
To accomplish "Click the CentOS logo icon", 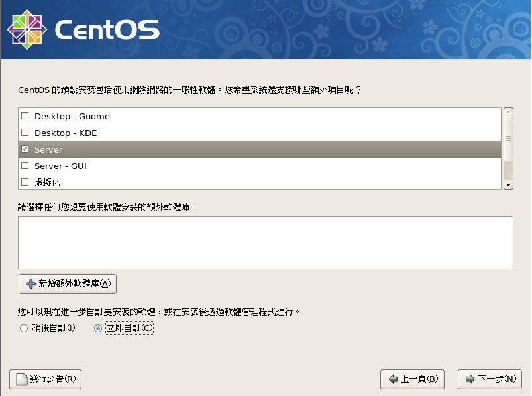I will 27,30.
